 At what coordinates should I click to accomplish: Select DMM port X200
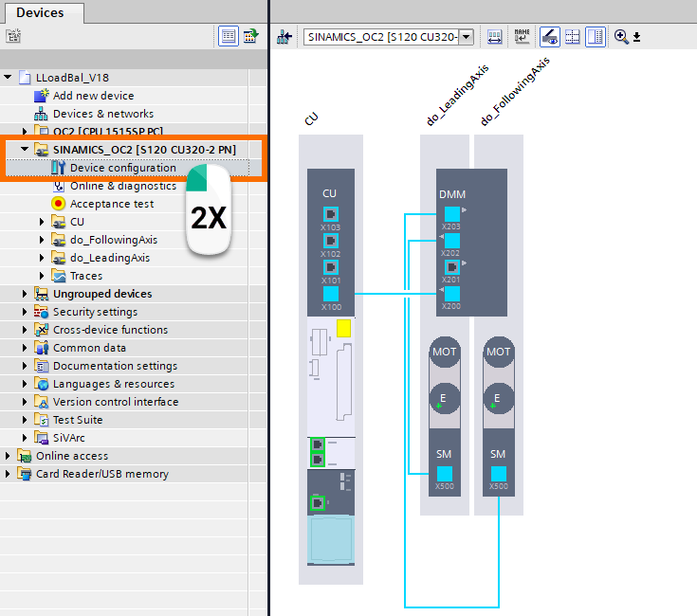(x=452, y=294)
